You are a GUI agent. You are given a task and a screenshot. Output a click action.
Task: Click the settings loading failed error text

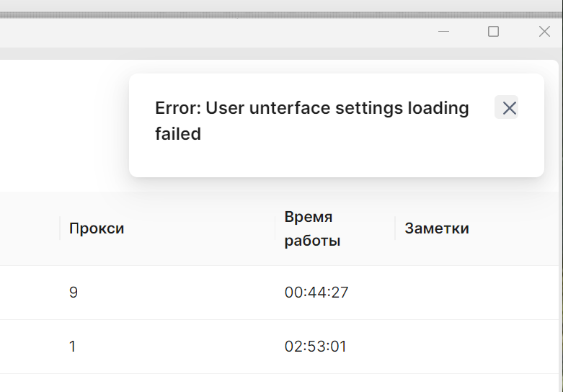coord(311,120)
